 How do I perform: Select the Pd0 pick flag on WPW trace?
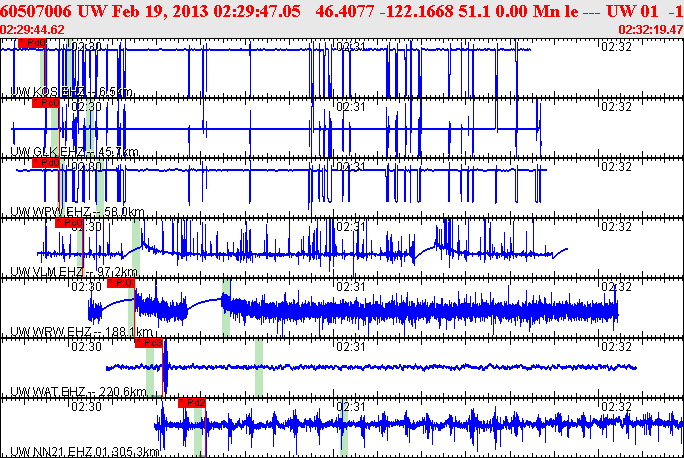[46, 163]
